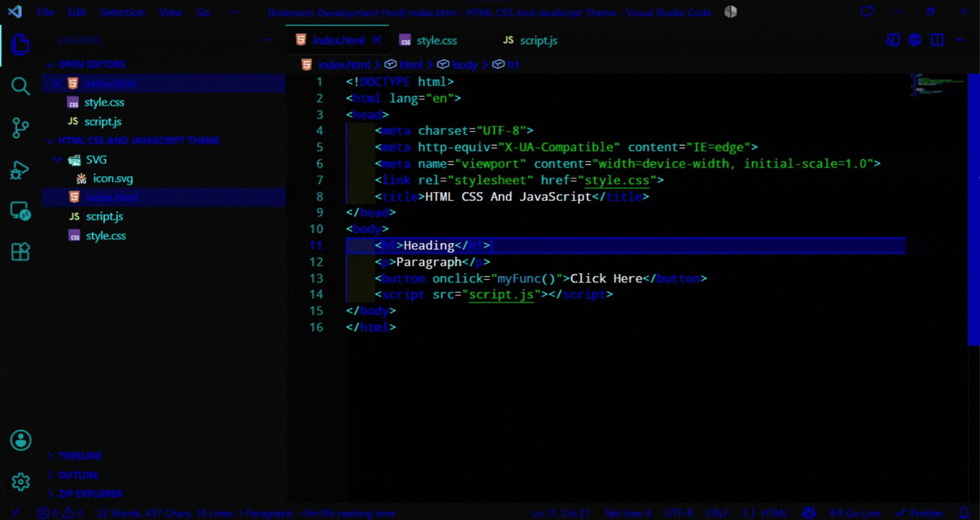This screenshot has height=520, width=980.
Task: Close the index.html editor tab
Action: tap(377, 40)
